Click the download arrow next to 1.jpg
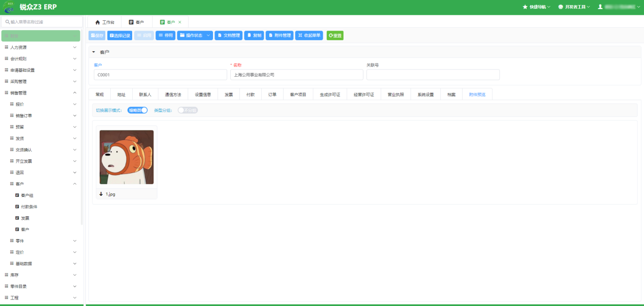644x306 pixels. tap(101, 194)
